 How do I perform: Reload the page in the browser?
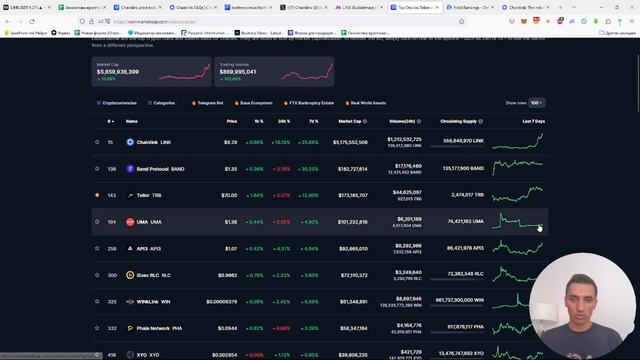point(32,21)
